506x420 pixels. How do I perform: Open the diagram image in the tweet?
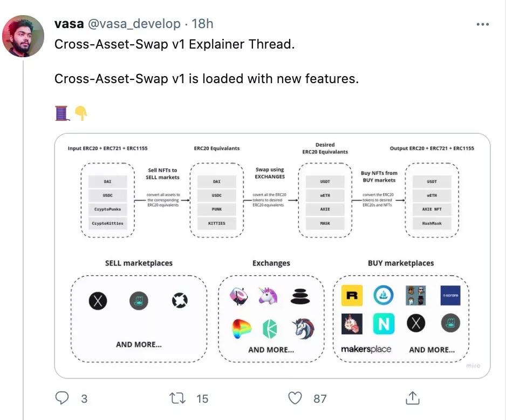[x=272, y=255]
